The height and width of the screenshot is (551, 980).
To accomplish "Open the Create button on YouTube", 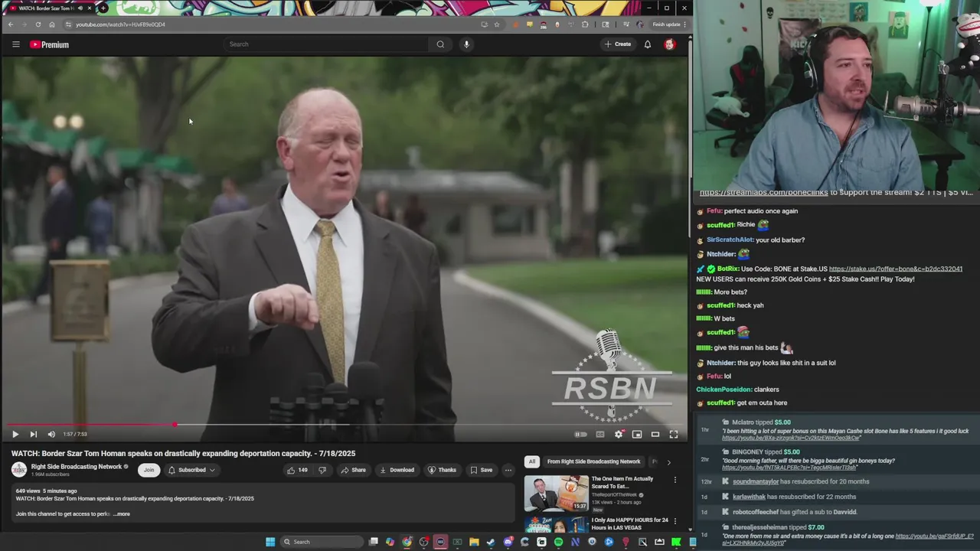I will (x=619, y=44).
